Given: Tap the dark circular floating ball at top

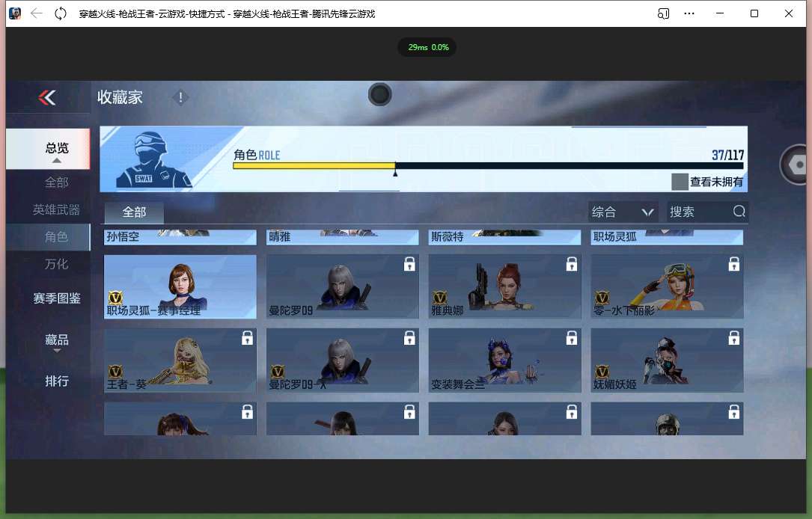Looking at the screenshot, I should click(x=379, y=95).
